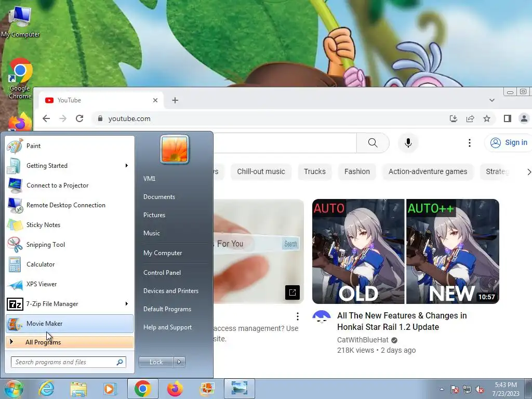Open the VM1 user folder
This screenshot has height=399, width=532.
pyautogui.click(x=149, y=179)
